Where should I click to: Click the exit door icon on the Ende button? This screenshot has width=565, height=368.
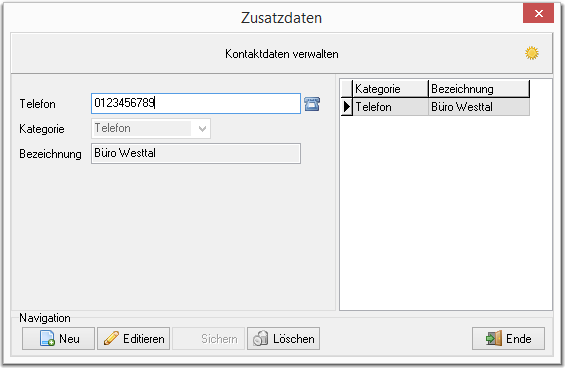494,338
